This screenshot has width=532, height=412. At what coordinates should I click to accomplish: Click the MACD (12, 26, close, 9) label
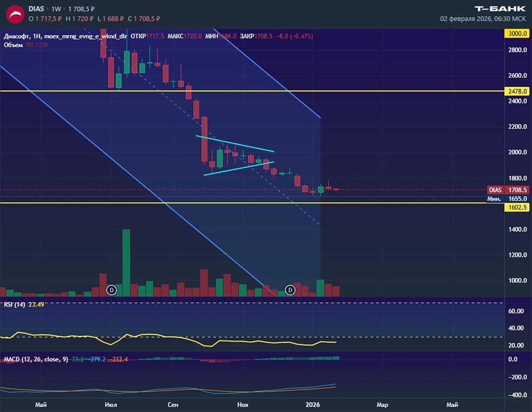pyautogui.click(x=36, y=359)
